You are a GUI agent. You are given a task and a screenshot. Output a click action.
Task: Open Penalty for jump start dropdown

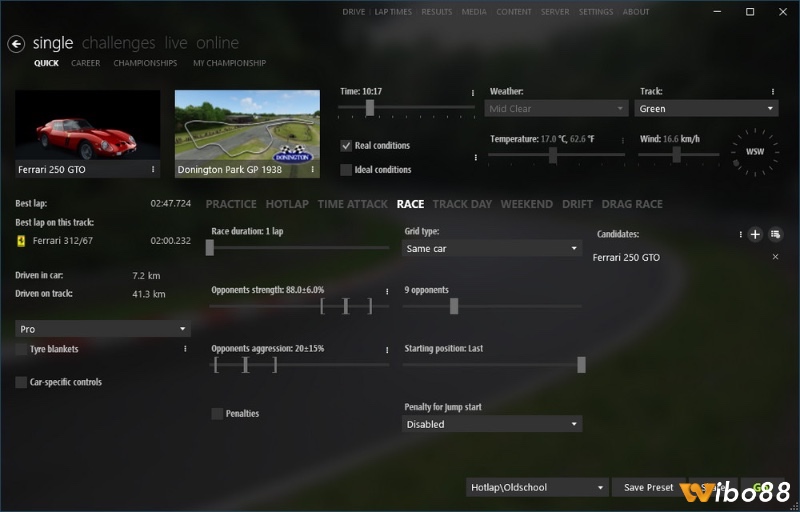pyautogui.click(x=492, y=424)
